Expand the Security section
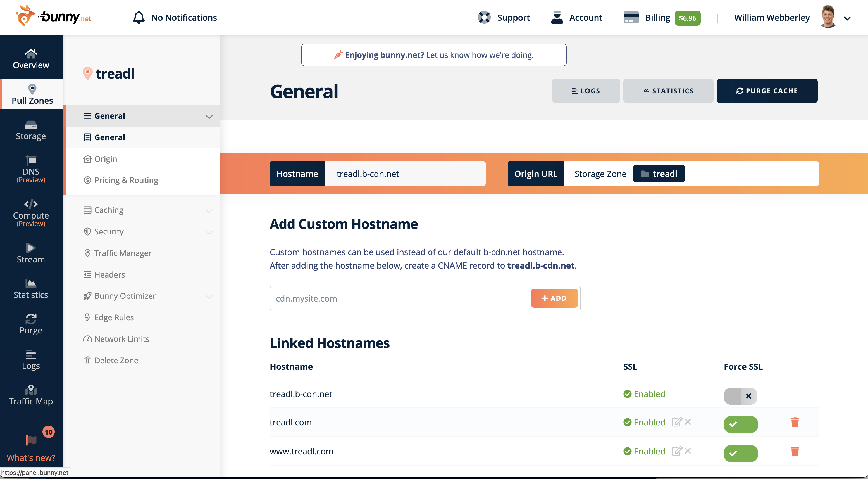868x479 pixels. 209,232
